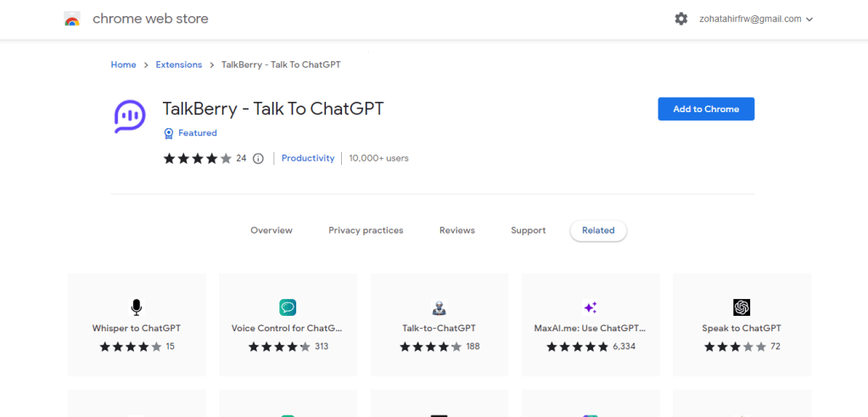The height and width of the screenshot is (417, 868).
Task: Click the Speak to ChatGPT logo icon
Action: point(742,307)
